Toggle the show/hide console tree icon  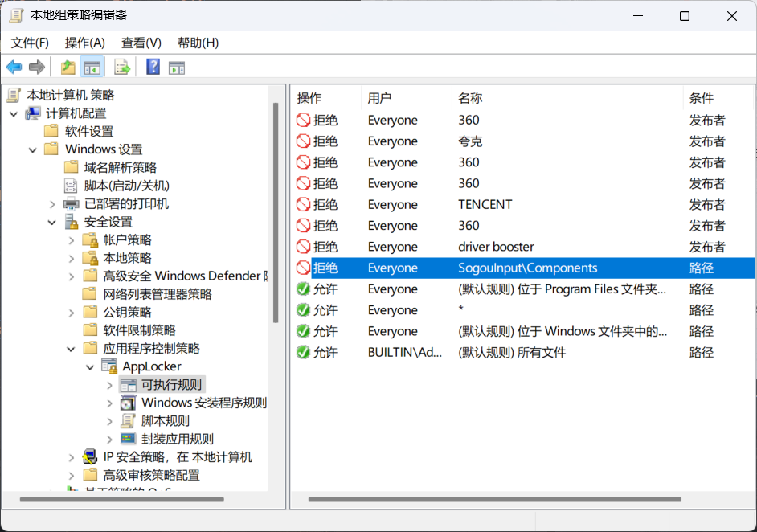(92, 68)
